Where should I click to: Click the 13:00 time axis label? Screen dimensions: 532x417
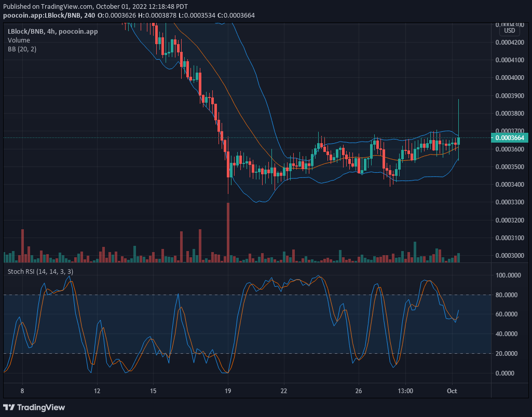[405, 391]
